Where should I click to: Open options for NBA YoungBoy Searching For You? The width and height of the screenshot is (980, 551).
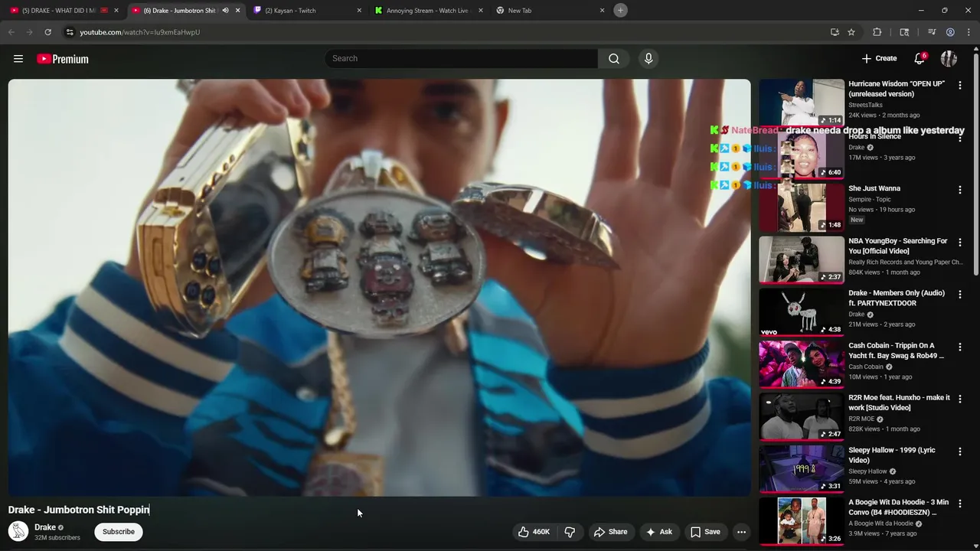click(x=959, y=243)
